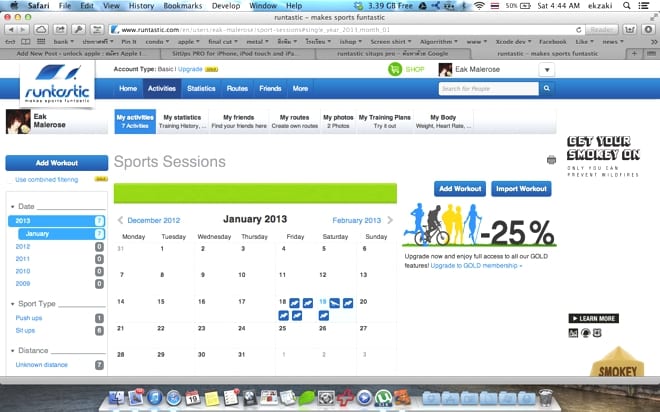
Task: Click the Safari address bar
Action: (341, 30)
